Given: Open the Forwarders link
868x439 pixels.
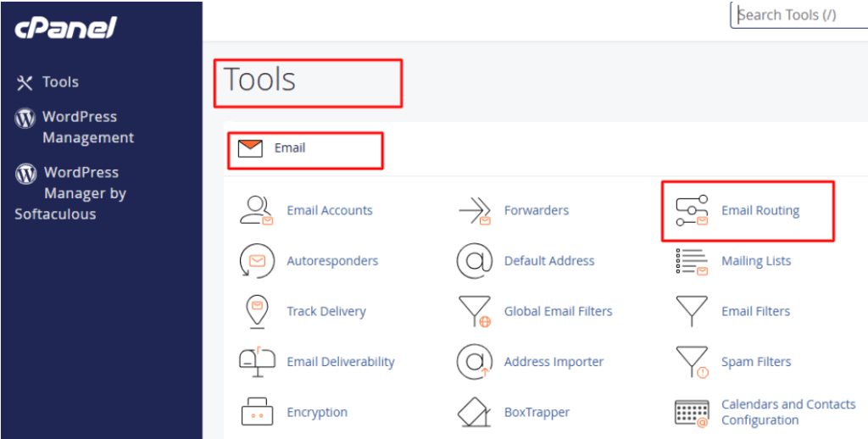Looking at the screenshot, I should [x=537, y=210].
